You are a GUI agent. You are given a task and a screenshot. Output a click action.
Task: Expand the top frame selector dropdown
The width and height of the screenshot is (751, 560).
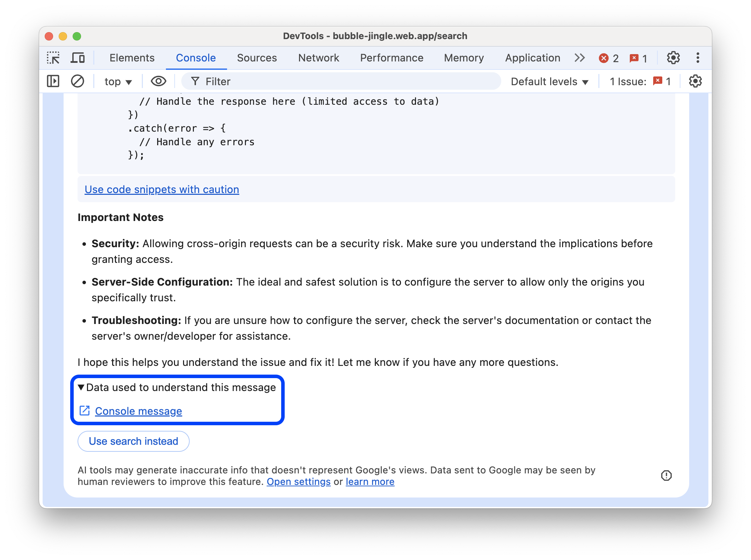pyautogui.click(x=118, y=81)
